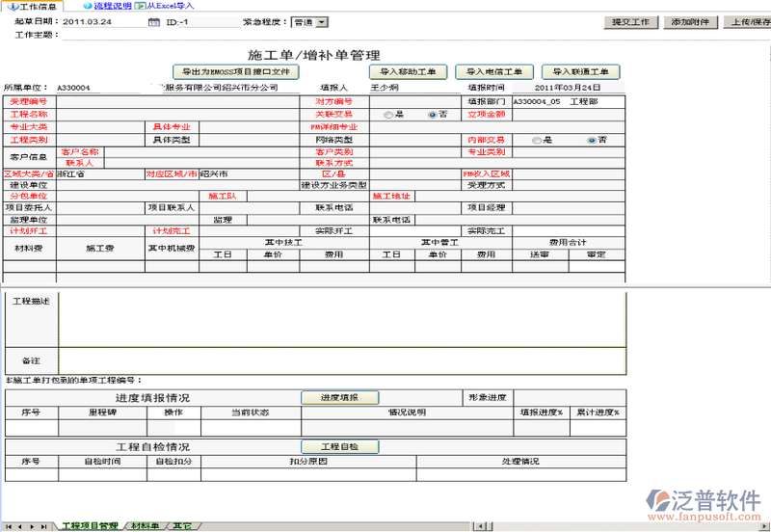Viewport: 771px width, 532px height.
Task: Click the 费用合计 header cell
Action: pyautogui.click(x=569, y=243)
